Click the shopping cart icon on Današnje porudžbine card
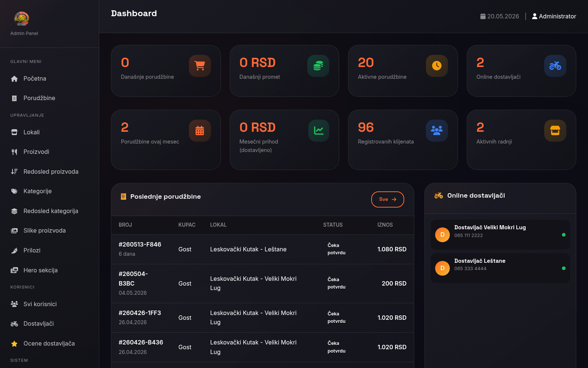The height and width of the screenshot is (368, 588). pyautogui.click(x=200, y=66)
